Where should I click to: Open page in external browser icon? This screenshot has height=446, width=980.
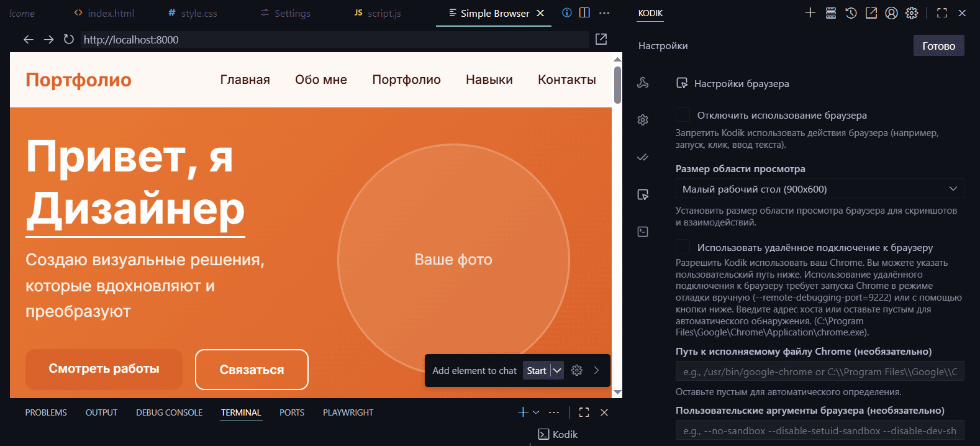point(601,39)
